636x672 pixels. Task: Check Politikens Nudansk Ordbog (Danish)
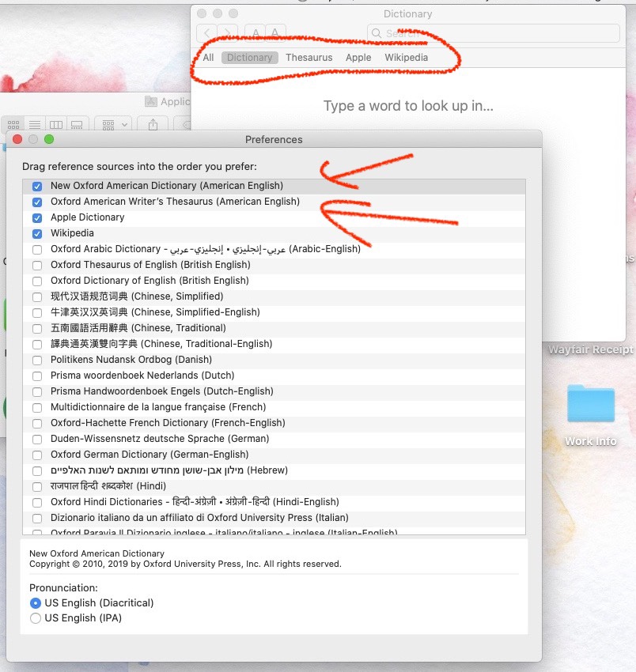pos(37,361)
